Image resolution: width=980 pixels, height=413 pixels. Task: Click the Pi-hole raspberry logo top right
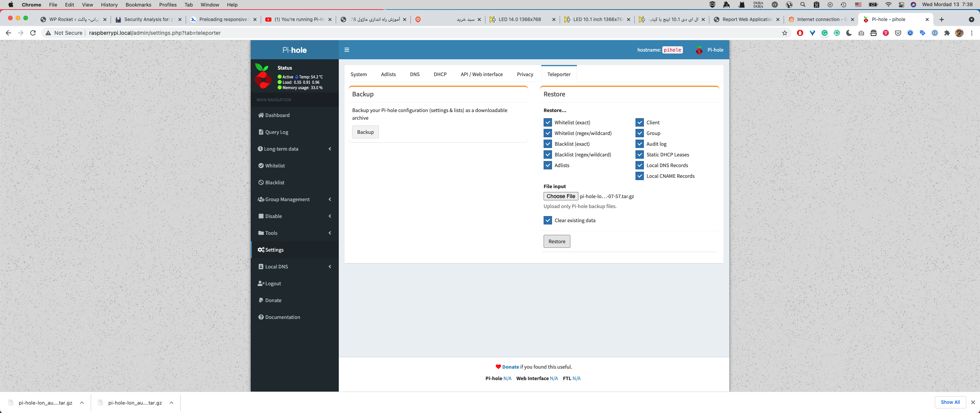click(x=699, y=50)
